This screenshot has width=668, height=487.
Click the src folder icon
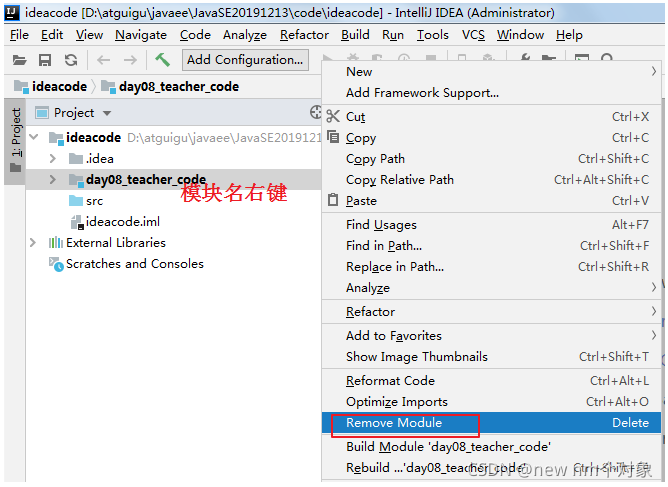(x=76, y=200)
